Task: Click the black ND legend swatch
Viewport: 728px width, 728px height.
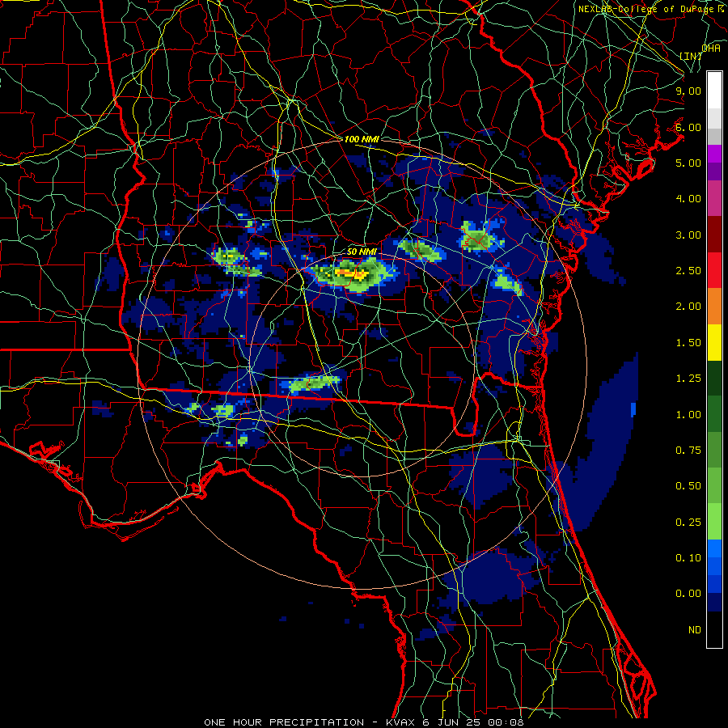Action: (x=714, y=629)
